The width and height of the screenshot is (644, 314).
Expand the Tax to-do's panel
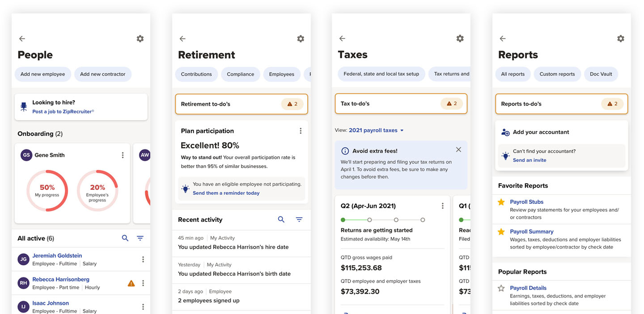[401, 103]
